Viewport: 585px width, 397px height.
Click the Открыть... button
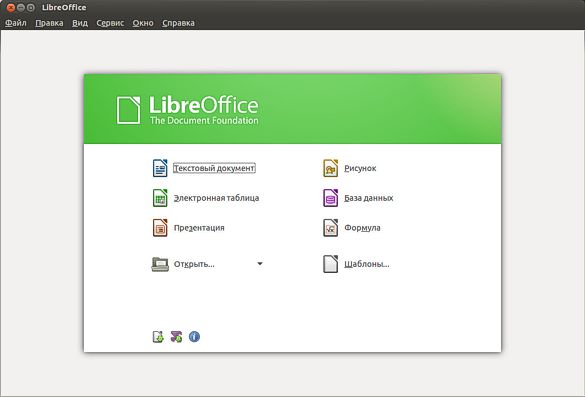tap(183, 264)
